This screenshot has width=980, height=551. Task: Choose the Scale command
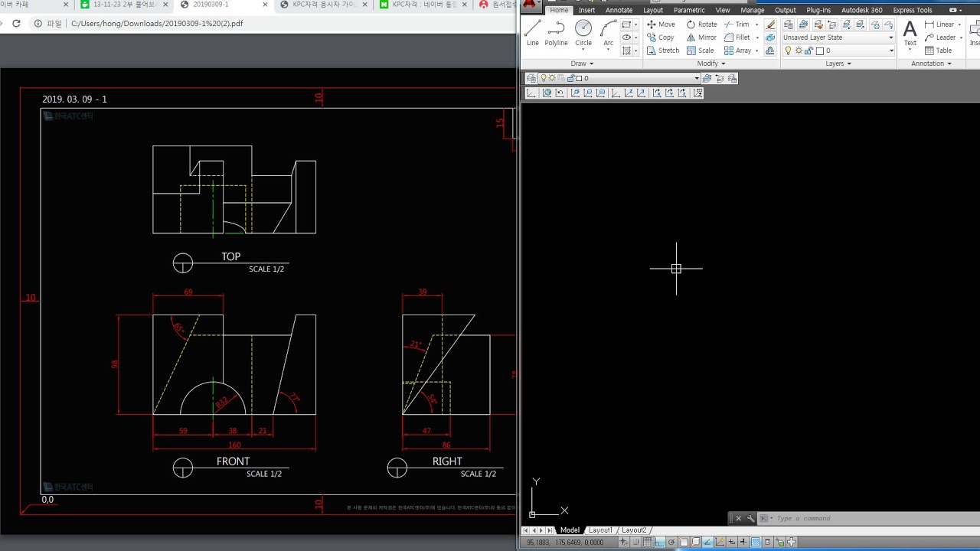pyautogui.click(x=700, y=51)
